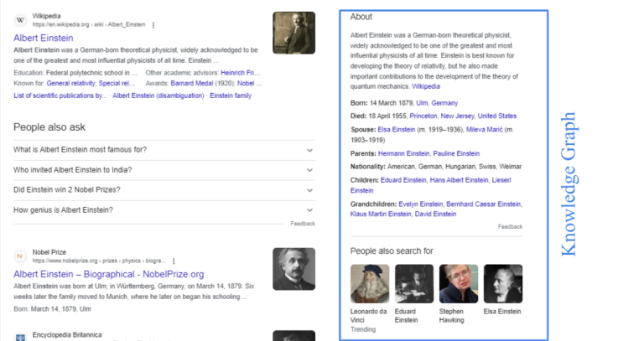The height and width of the screenshot is (341, 644).
Task: Open Leonardo da Vinci thumbnail
Action: click(370, 283)
